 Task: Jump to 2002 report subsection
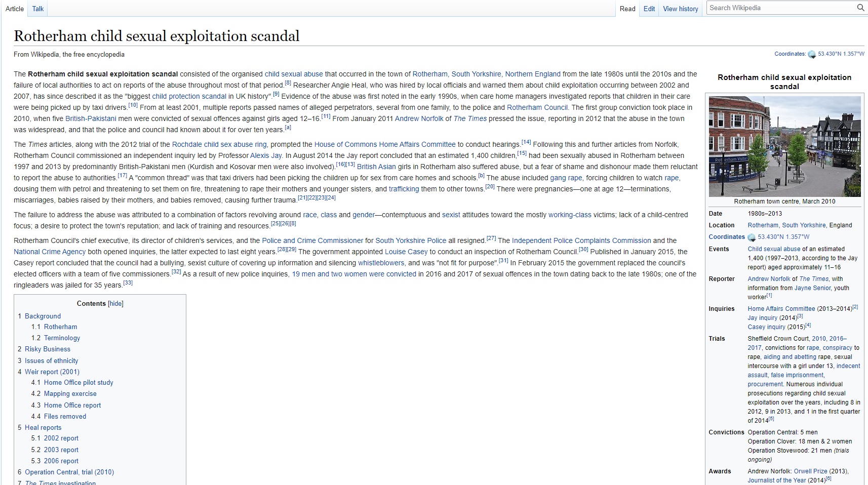61,438
